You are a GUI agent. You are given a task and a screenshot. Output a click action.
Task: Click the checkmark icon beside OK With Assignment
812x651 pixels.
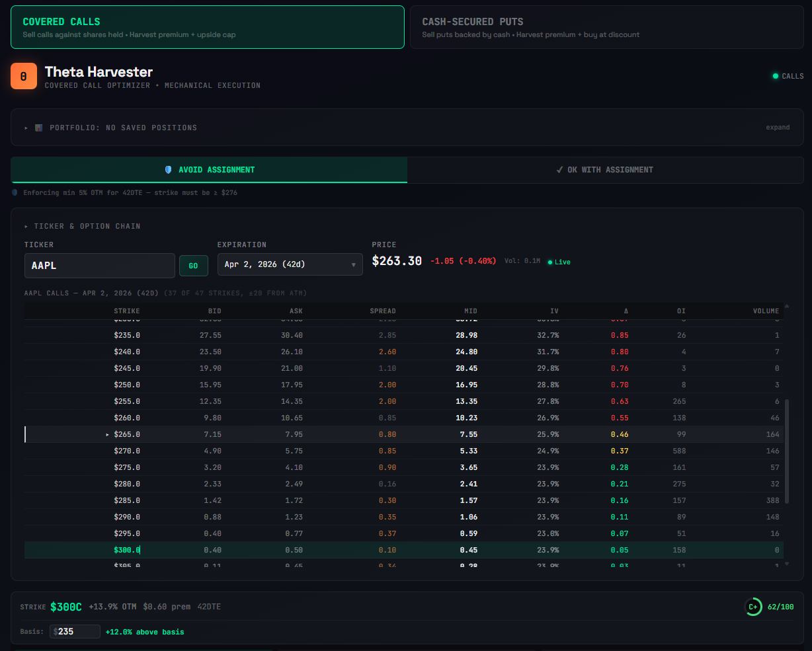pos(559,170)
